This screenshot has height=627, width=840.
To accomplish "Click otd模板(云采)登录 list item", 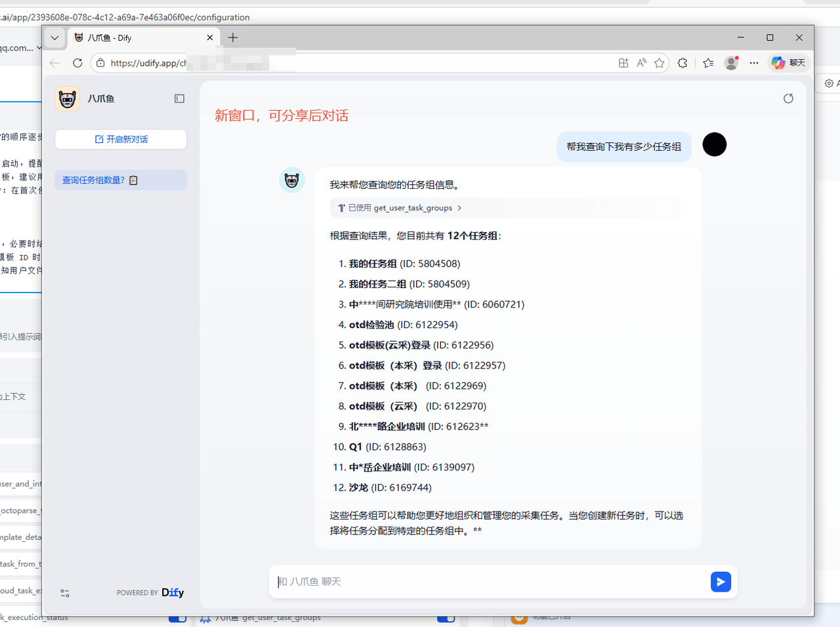I will 421,345.
